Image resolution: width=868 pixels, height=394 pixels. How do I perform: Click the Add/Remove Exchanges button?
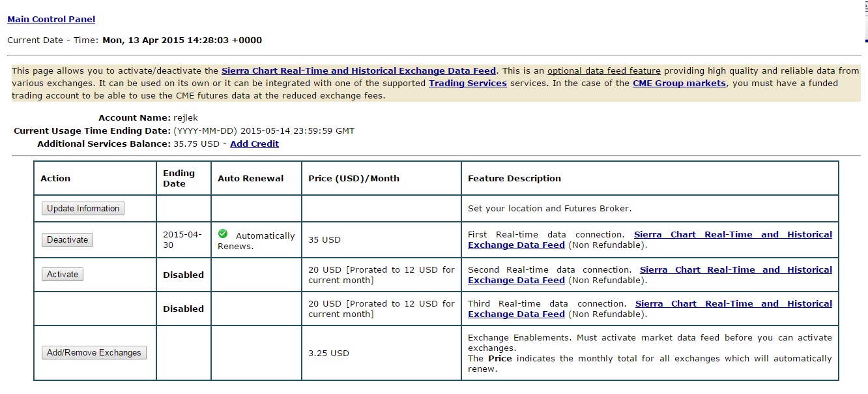94,353
